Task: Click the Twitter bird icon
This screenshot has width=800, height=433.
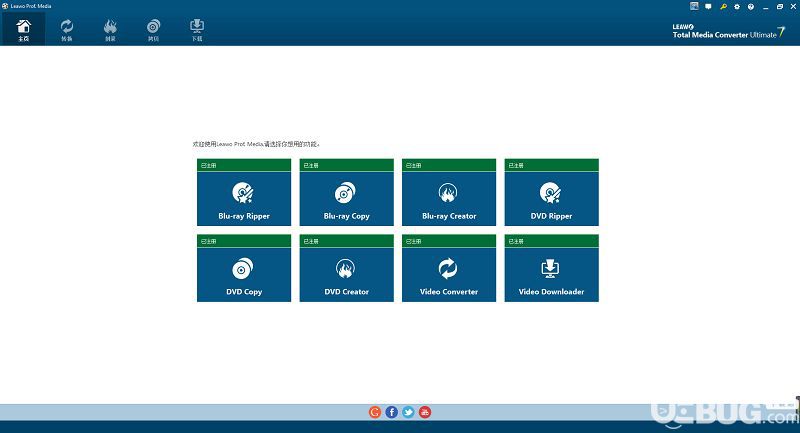Action: click(x=408, y=412)
